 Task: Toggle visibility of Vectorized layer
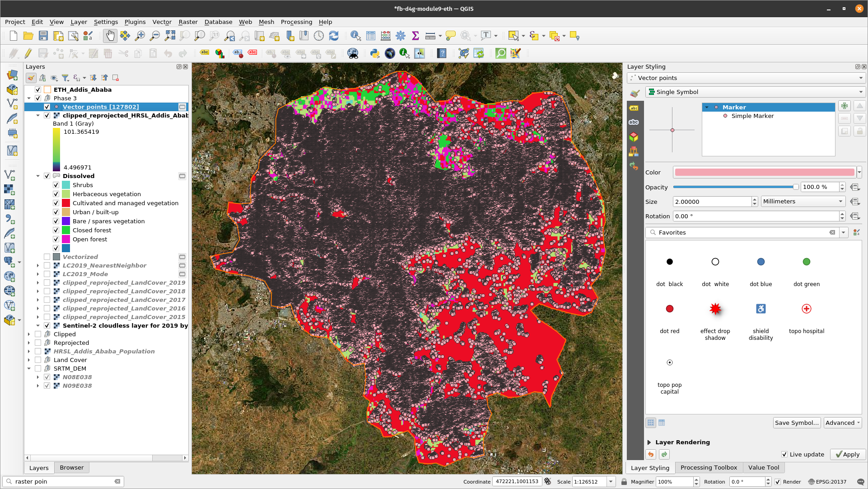point(47,256)
